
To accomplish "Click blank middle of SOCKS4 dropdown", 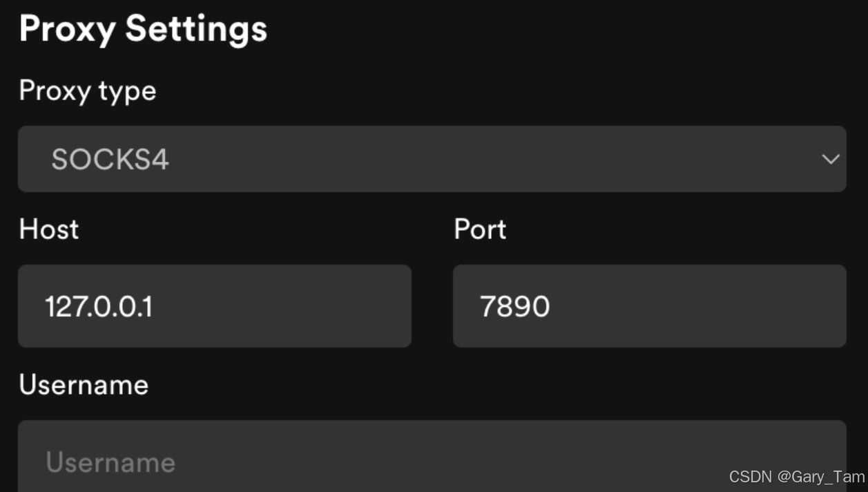I will coord(483,159).
